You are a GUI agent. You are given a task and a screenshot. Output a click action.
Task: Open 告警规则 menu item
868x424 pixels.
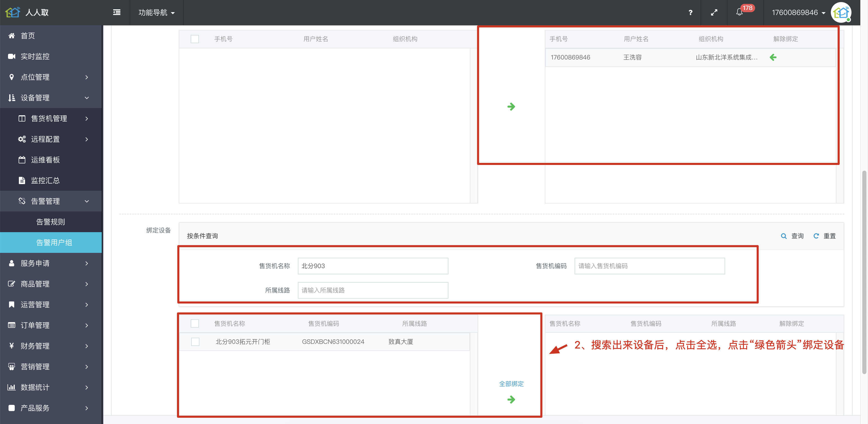51,222
